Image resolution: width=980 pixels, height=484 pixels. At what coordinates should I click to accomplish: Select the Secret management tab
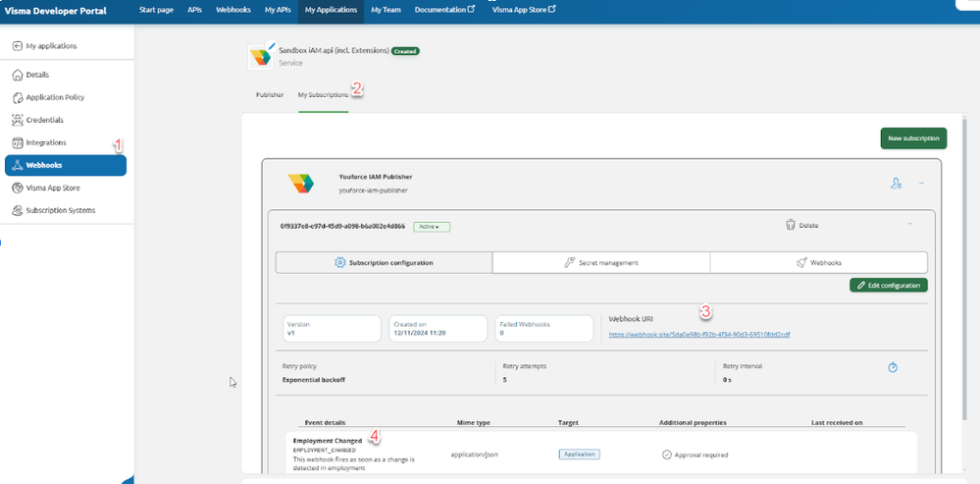pyautogui.click(x=600, y=262)
